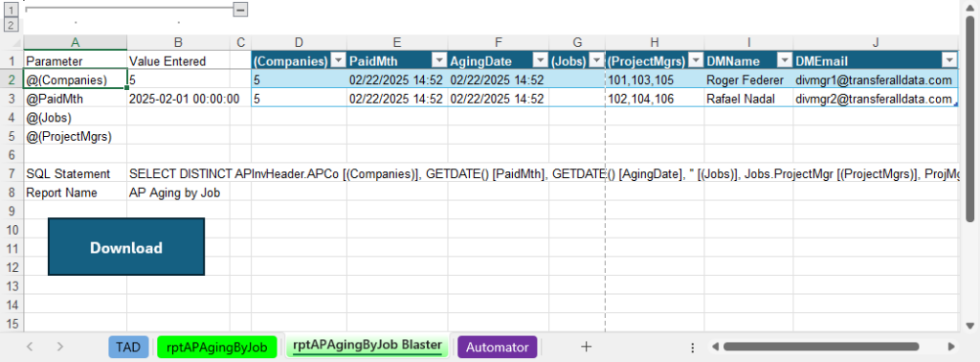Select the @(ProjectMgrs) parameter cell
The width and height of the screenshot is (980, 362).
(75, 136)
